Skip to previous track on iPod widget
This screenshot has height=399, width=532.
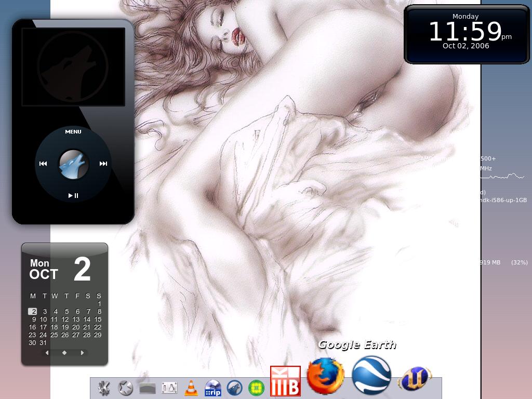(43, 164)
